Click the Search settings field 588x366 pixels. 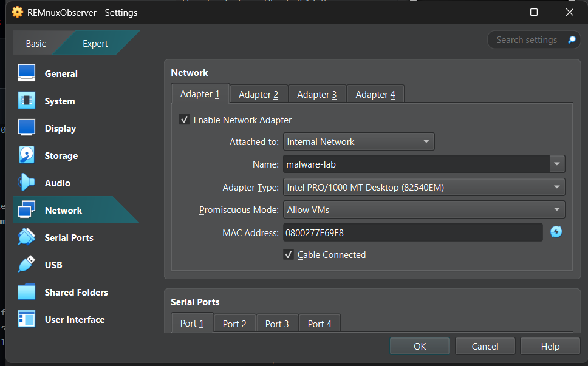528,39
